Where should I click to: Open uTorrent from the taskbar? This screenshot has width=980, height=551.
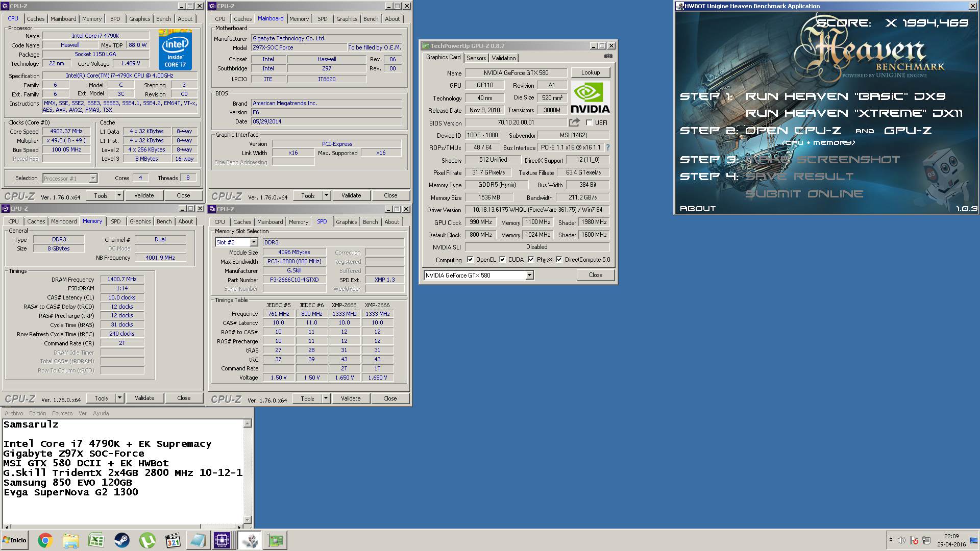(147, 540)
